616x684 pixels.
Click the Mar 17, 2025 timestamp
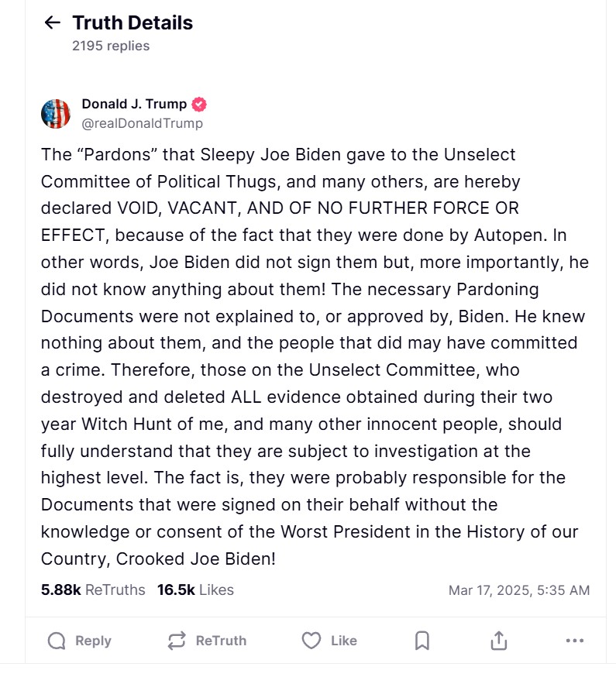point(519,590)
